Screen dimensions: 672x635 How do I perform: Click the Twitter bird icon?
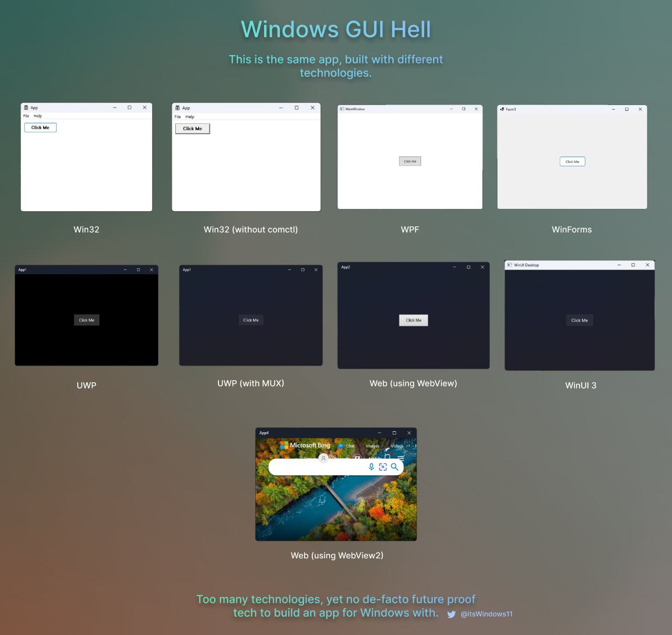(451, 614)
